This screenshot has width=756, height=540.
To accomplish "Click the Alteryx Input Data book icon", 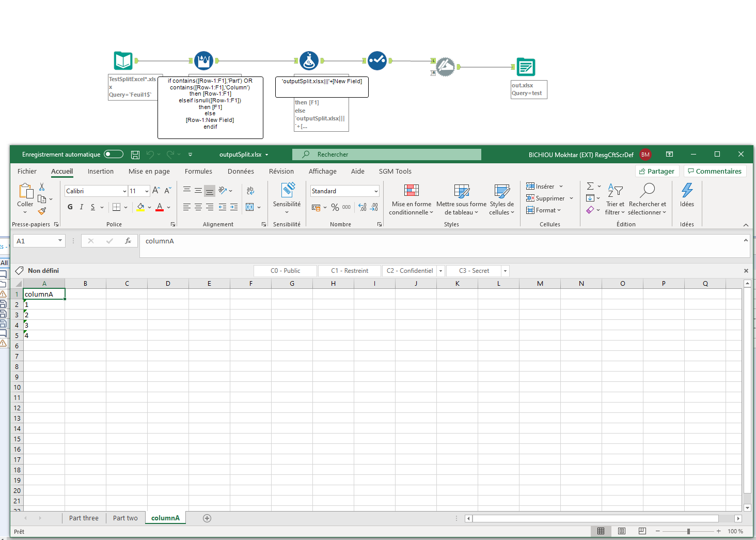I will pyautogui.click(x=123, y=61).
